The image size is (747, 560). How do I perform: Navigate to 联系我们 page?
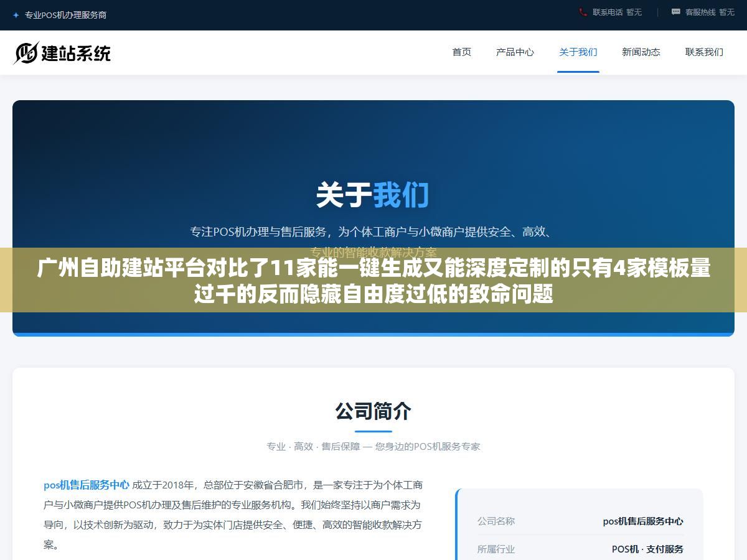point(704,52)
